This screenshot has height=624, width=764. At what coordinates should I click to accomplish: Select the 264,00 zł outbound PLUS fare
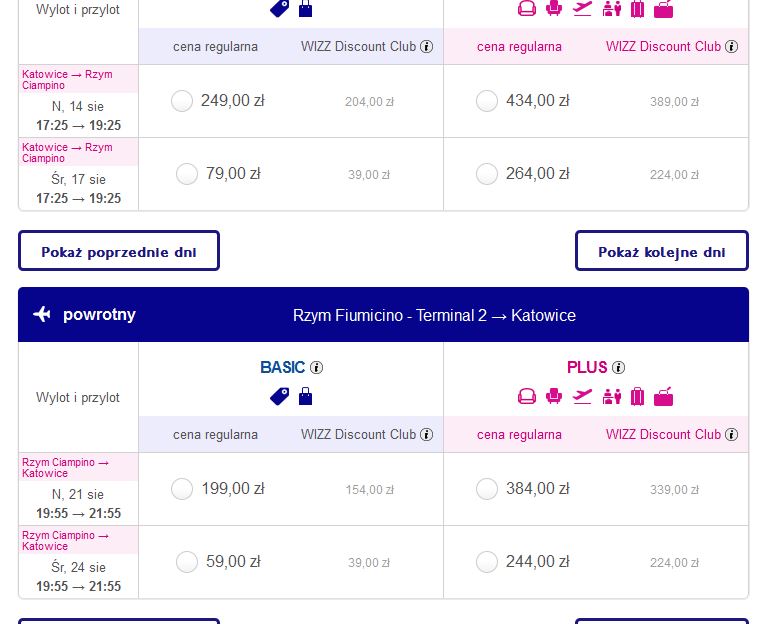click(487, 174)
